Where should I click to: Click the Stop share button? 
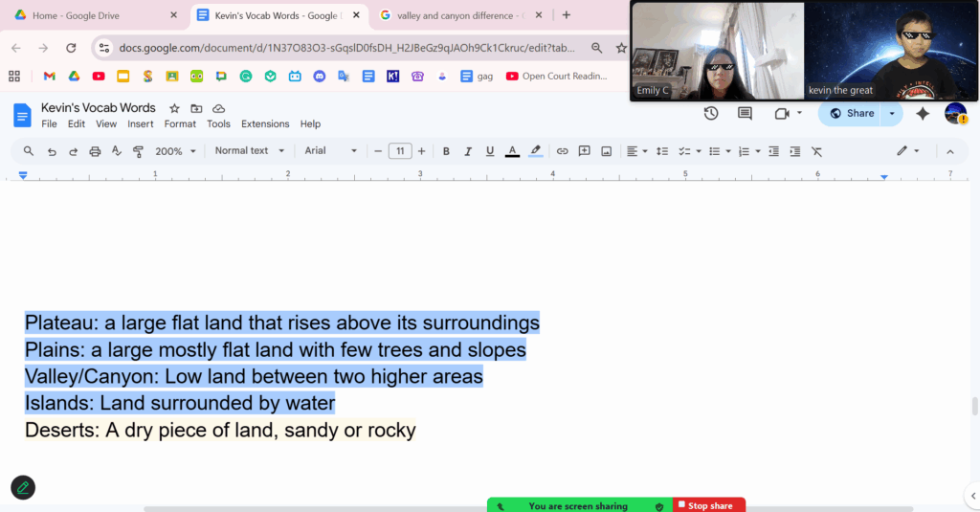(x=709, y=505)
